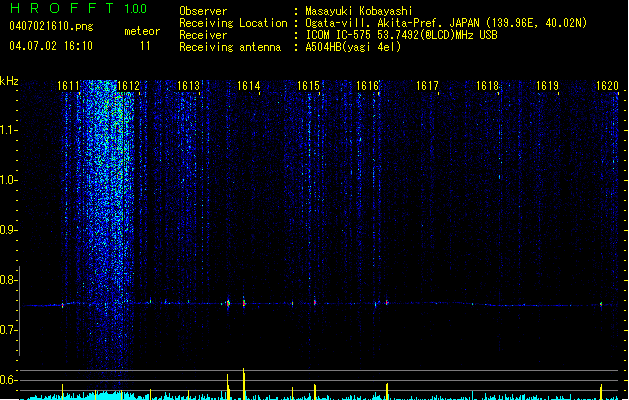
Task: Click the meteor count value 11
Action: tap(145, 46)
